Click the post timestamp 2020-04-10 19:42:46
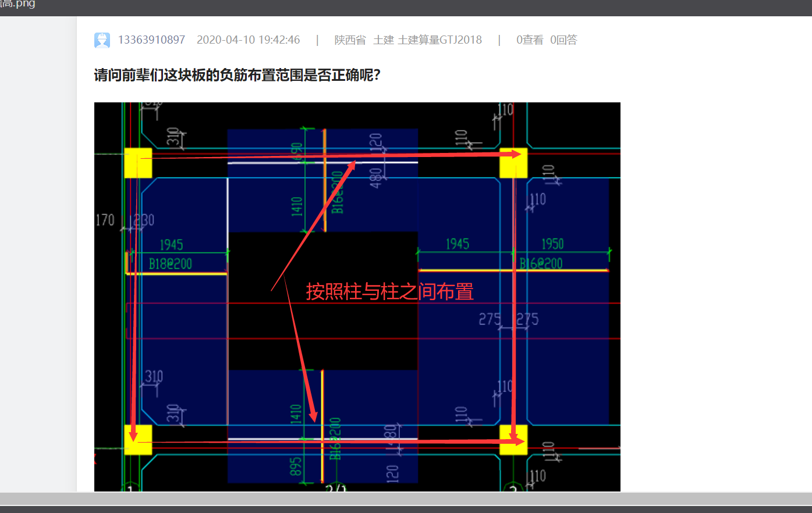 tap(249, 40)
